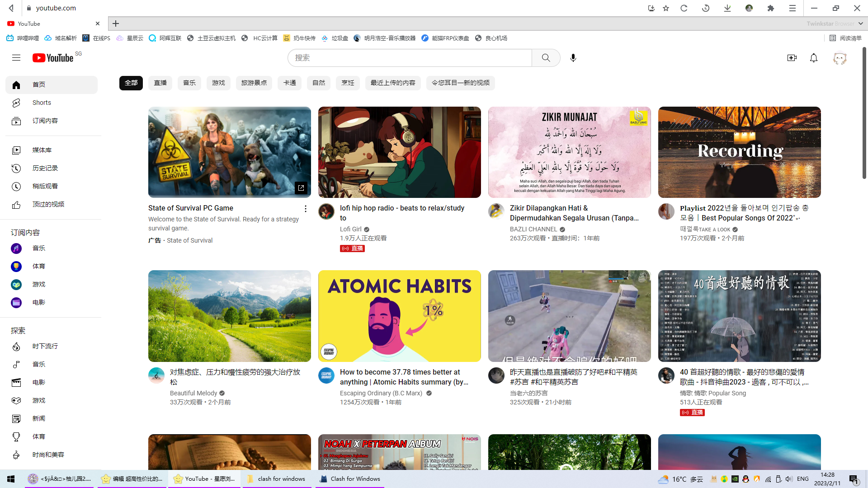Select the 游戏 filter chip
This screenshot has width=868, height=488.
219,83
